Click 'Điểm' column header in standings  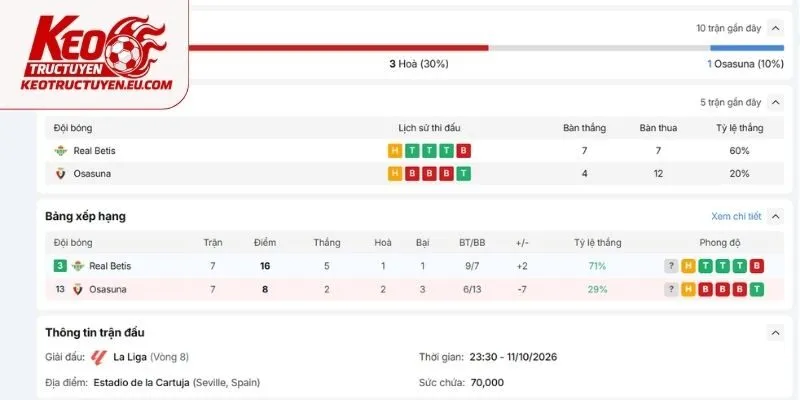[265, 243]
